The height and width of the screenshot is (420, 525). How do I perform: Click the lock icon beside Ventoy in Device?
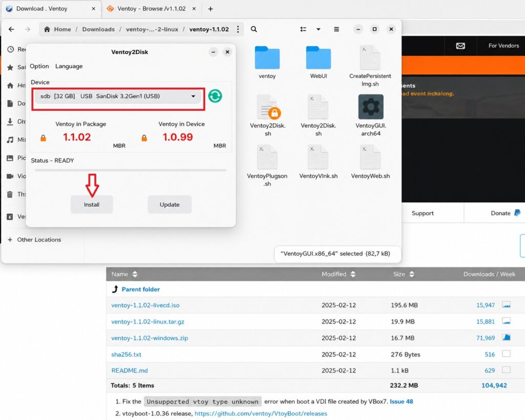click(144, 138)
